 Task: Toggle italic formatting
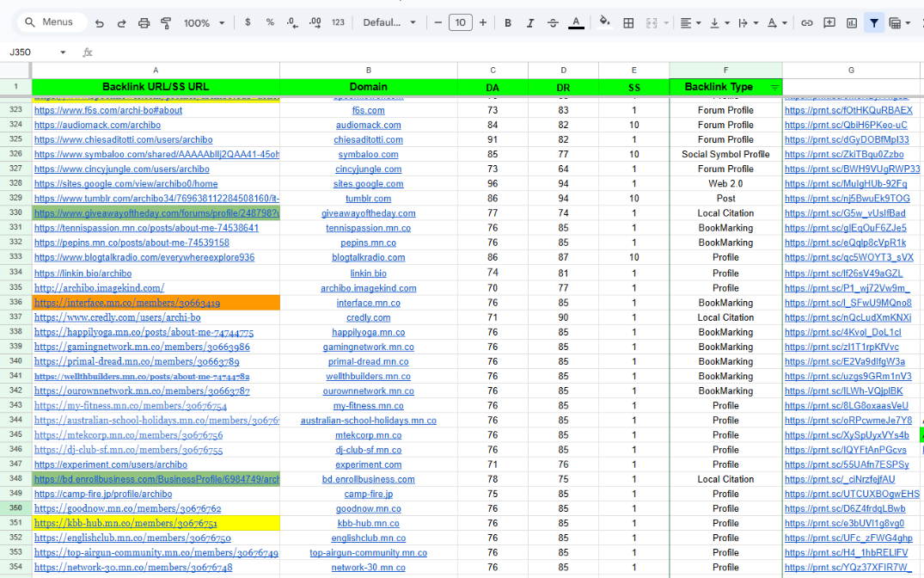click(529, 23)
